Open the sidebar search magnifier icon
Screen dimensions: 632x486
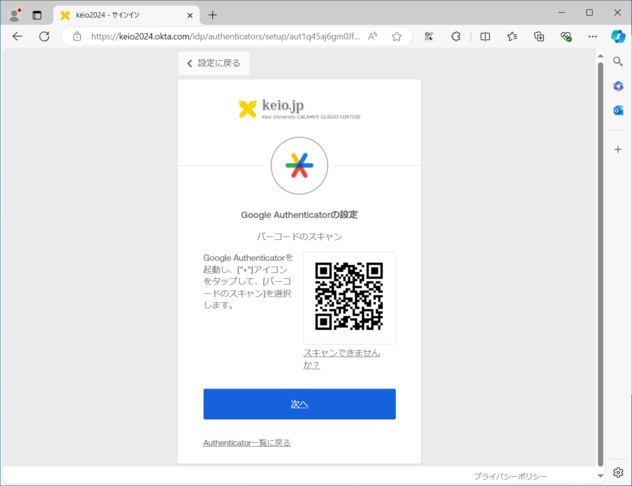coord(618,62)
